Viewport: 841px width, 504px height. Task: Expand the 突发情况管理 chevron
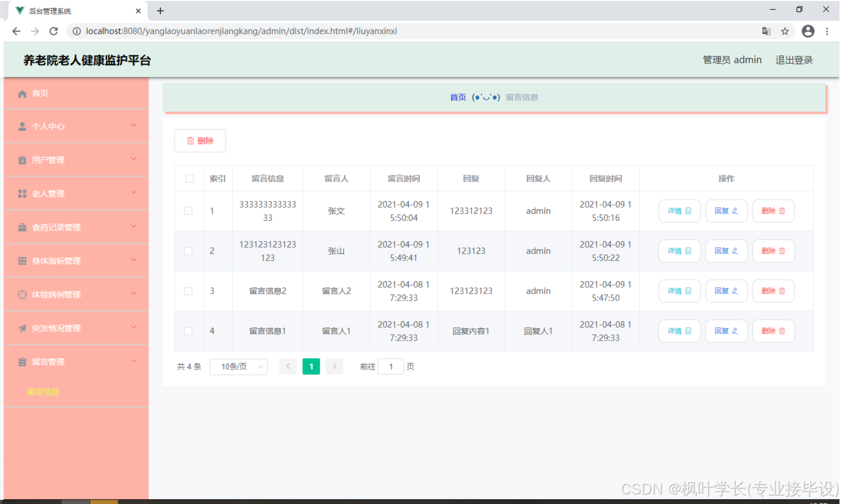point(133,327)
